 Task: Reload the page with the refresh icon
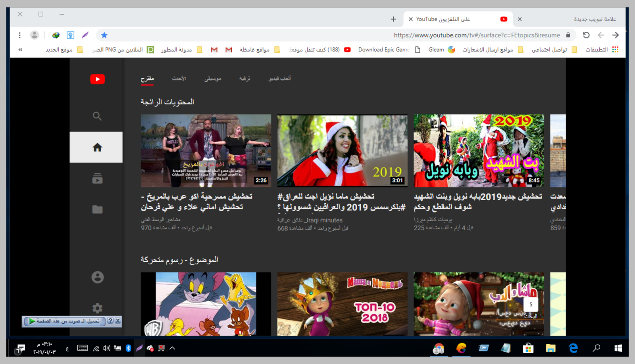click(x=586, y=35)
